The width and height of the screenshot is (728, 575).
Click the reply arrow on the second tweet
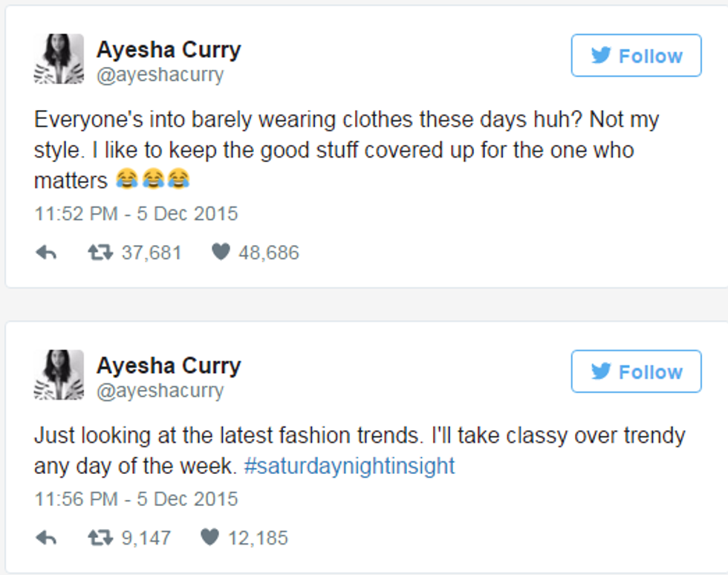(x=46, y=538)
